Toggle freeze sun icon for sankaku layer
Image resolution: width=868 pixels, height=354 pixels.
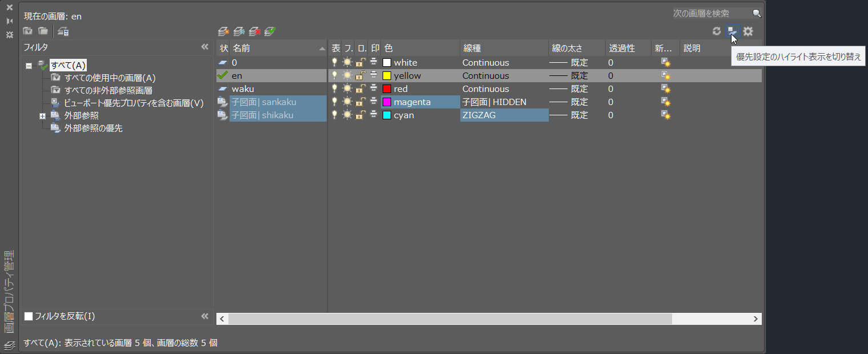click(347, 102)
